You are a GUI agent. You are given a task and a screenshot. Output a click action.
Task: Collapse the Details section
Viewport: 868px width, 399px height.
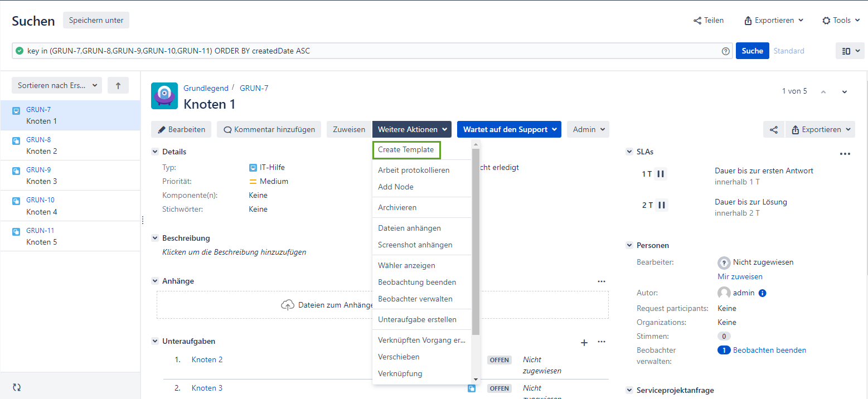[x=155, y=152]
